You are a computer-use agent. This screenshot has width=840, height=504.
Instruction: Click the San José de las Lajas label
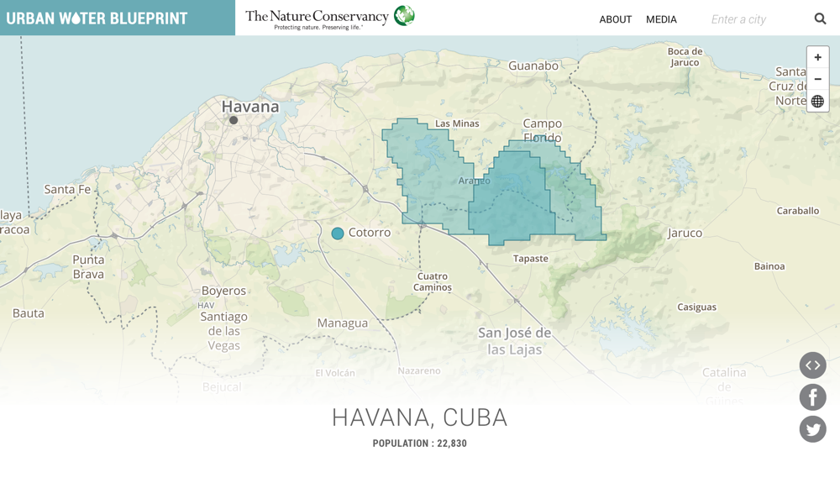(514, 340)
